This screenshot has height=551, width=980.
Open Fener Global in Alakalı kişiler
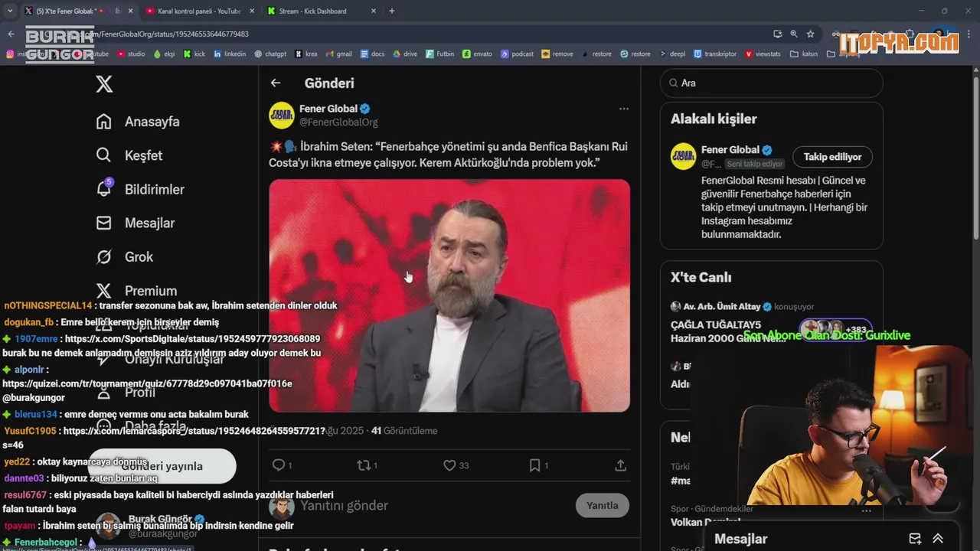(x=730, y=150)
